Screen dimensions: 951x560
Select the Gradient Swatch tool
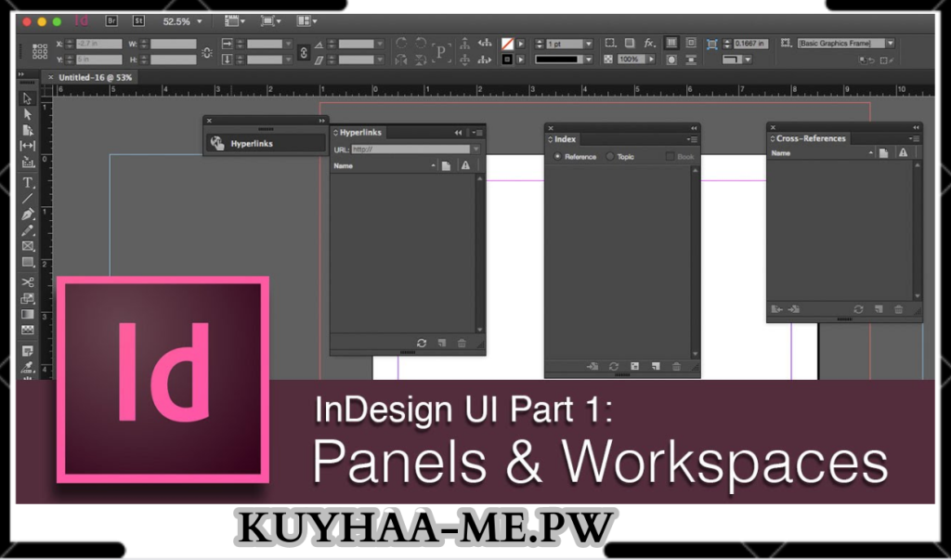click(x=27, y=314)
